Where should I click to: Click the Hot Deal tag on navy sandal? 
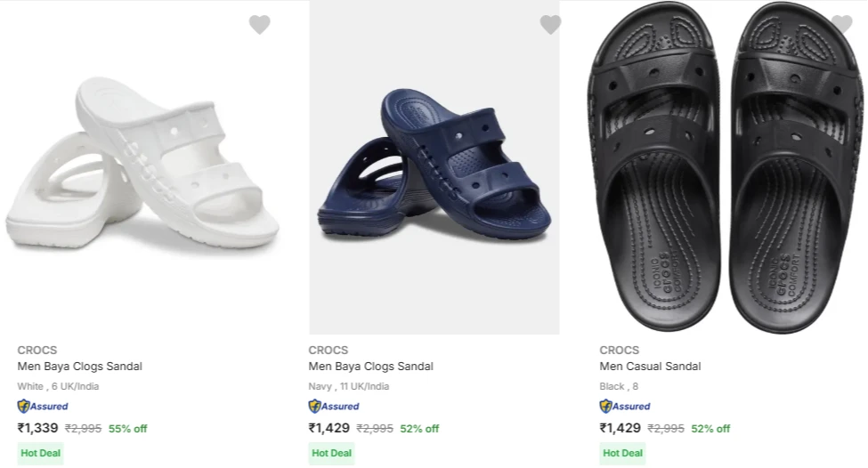(331, 453)
